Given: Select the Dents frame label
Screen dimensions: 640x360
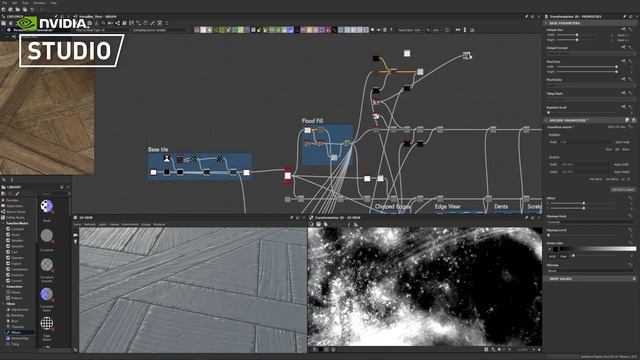Looking at the screenshot, I should point(501,207).
